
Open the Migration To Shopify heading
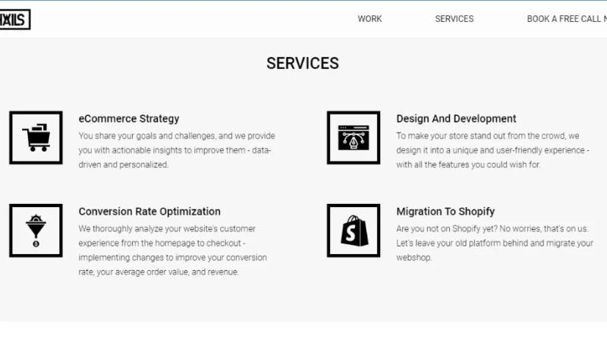click(x=445, y=212)
